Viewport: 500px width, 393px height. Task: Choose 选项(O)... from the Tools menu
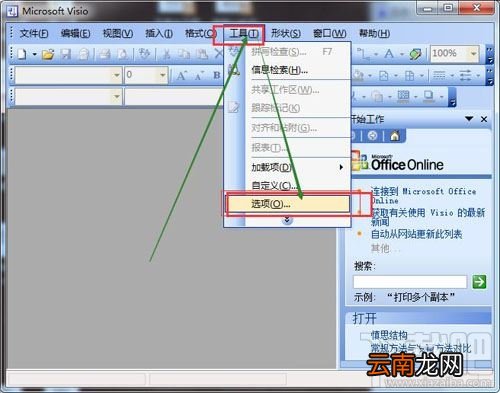click(288, 204)
